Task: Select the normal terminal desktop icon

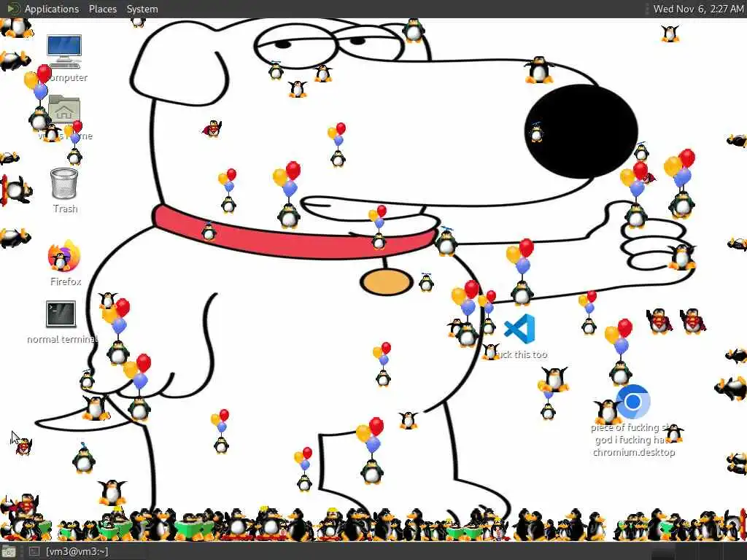Action: coord(61,314)
